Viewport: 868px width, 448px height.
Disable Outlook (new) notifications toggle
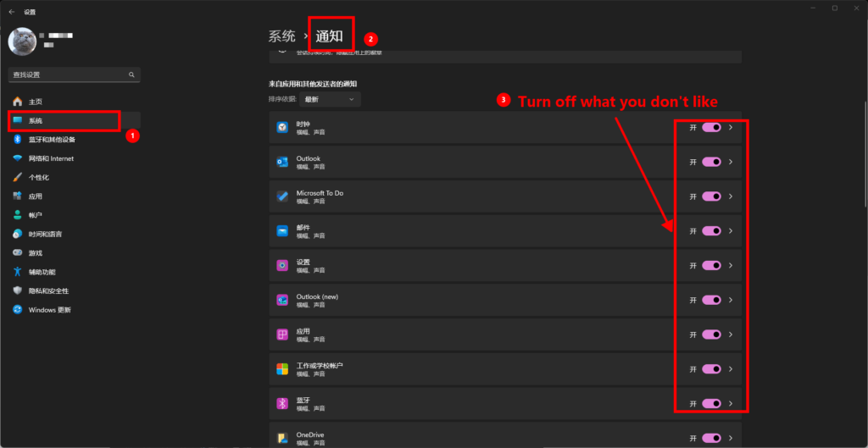[x=711, y=300]
